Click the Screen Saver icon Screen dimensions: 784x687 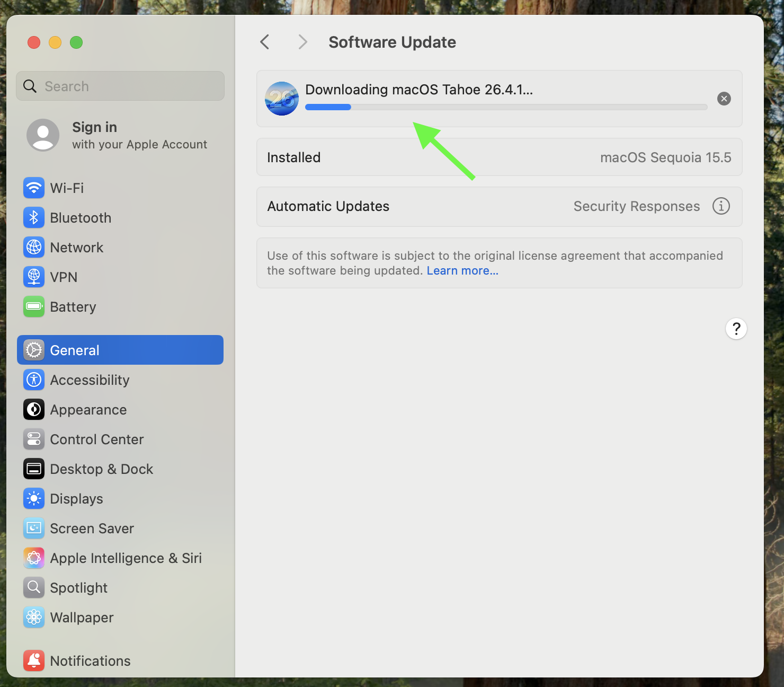34,529
